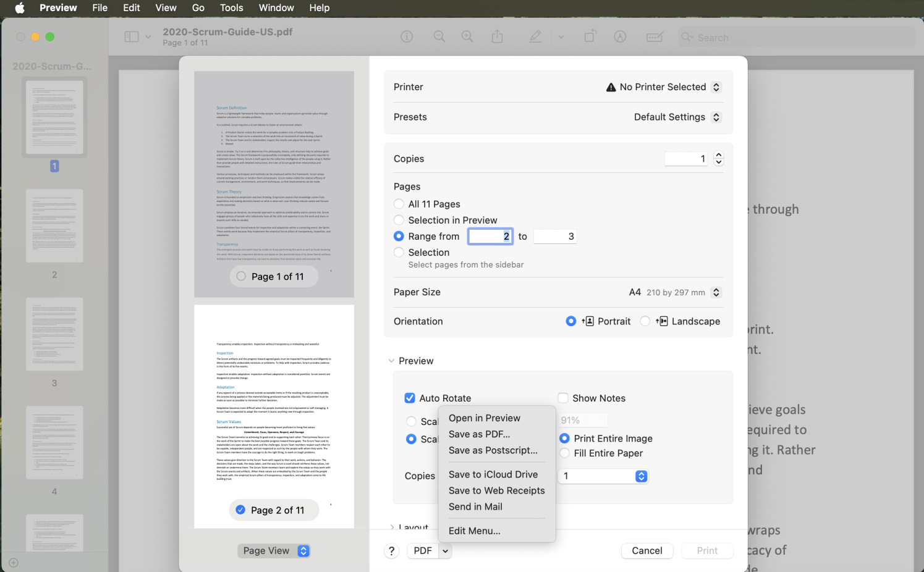Image resolution: width=924 pixels, height=572 pixels.
Task: Open the Tools menu in the menu bar
Action: pos(231,8)
